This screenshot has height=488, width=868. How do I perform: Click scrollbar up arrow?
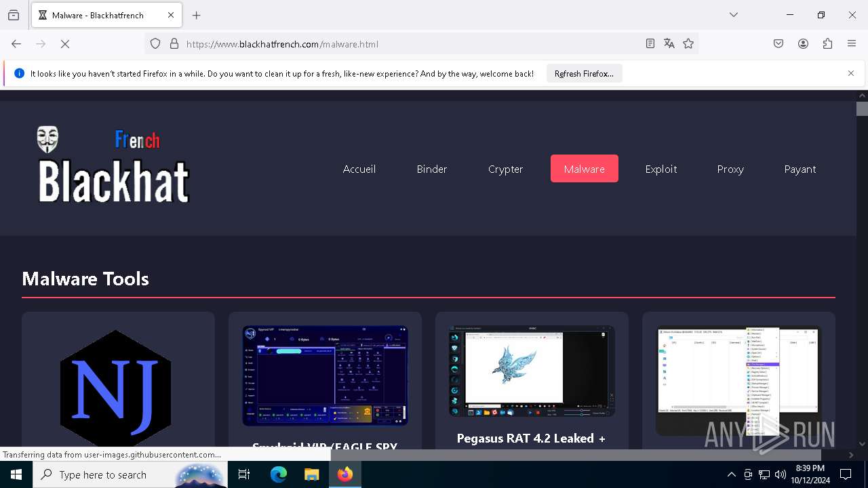862,96
